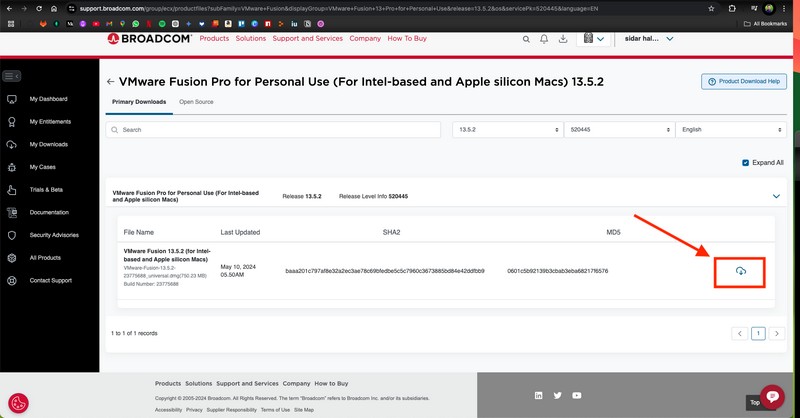Open the Accessibility footer link

click(x=168, y=410)
